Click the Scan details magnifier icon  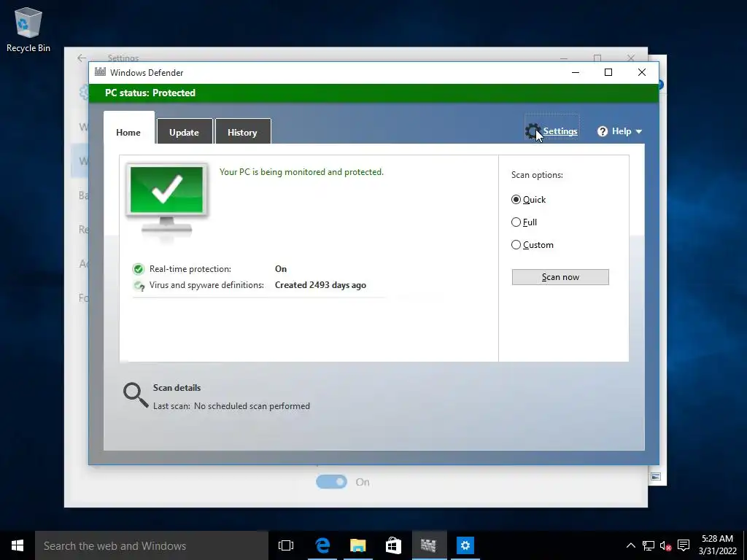[x=136, y=395]
